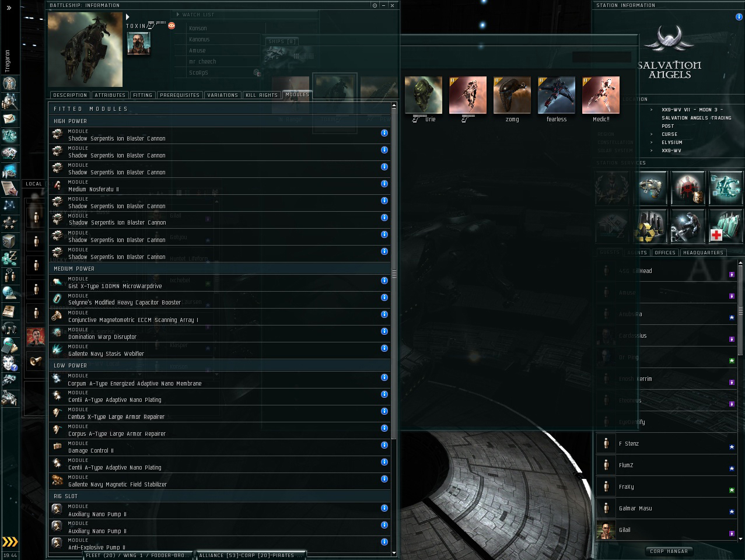
Task: Open the Help face icon
Action: coord(9,362)
